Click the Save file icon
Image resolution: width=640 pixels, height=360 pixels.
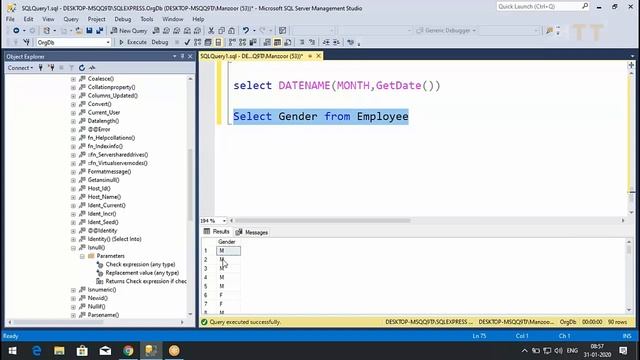(x=89, y=31)
